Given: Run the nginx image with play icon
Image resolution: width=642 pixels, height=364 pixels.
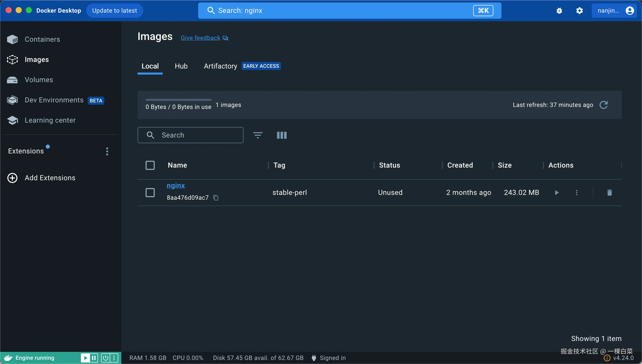Looking at the screenshot, I should (557, 193).
